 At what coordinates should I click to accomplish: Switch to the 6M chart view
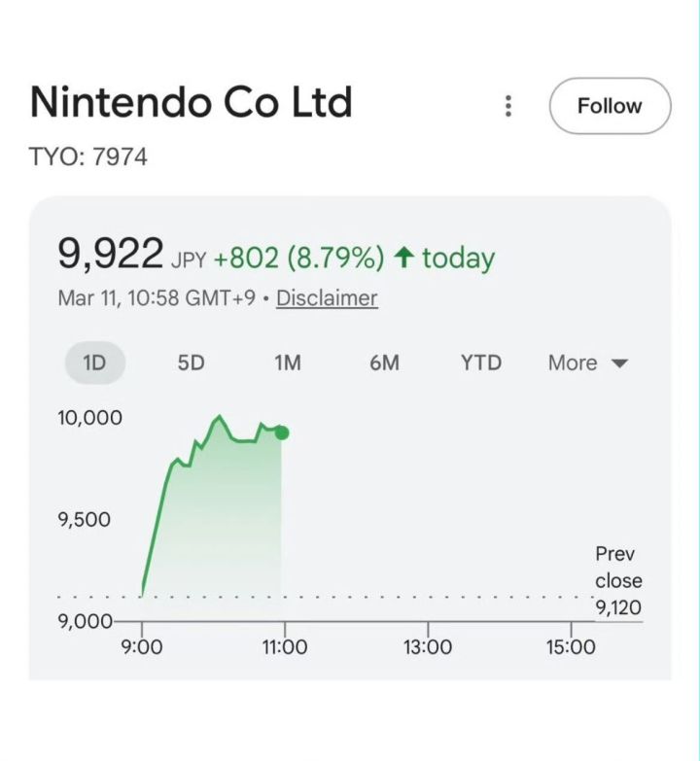tap(384, 363)
